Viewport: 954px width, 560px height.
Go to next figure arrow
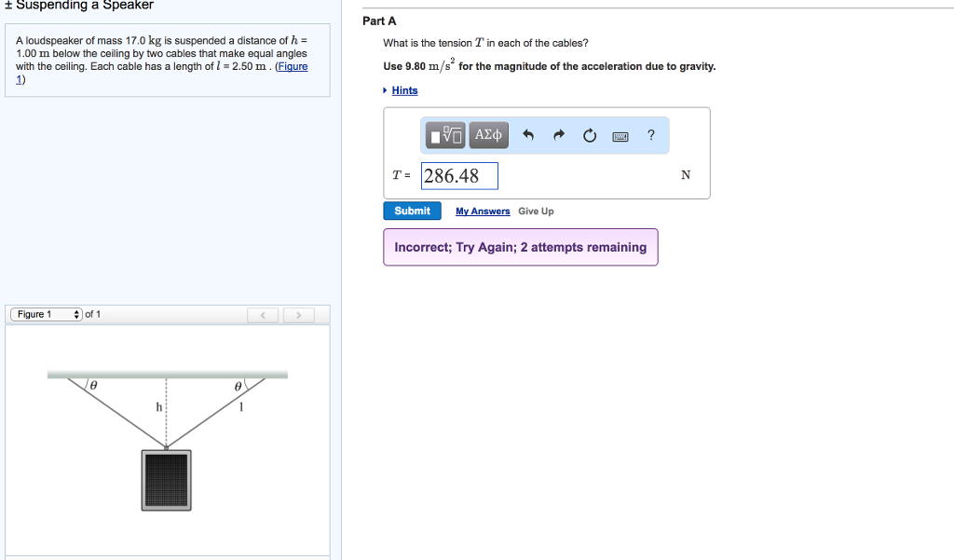[x=298, y=315]
